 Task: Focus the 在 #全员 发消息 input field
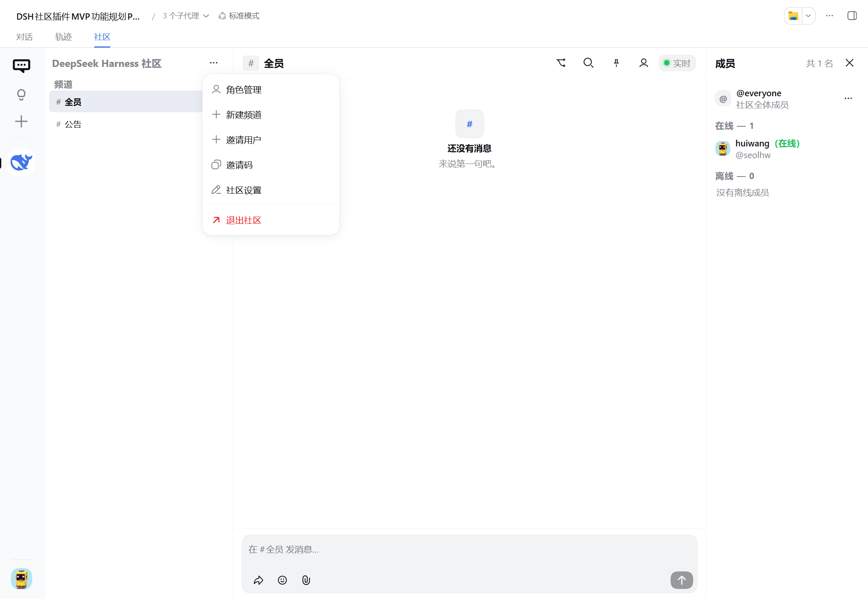pos(469,549)
